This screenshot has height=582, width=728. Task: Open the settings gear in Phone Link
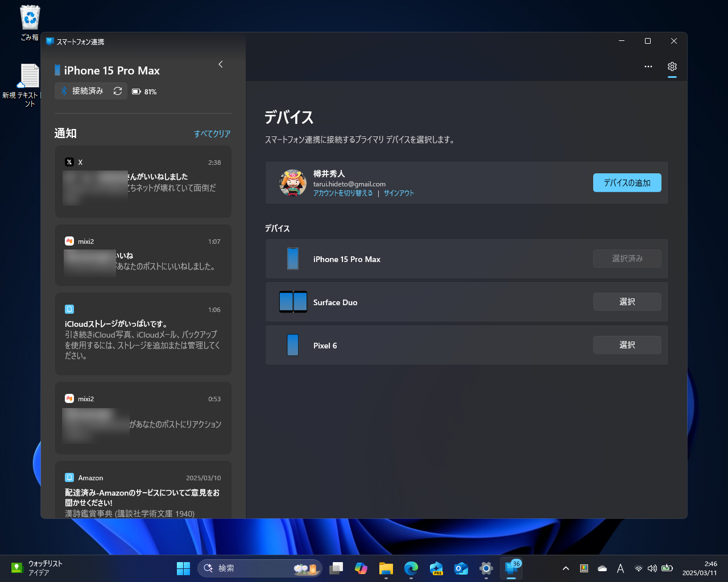click(672, 66)
